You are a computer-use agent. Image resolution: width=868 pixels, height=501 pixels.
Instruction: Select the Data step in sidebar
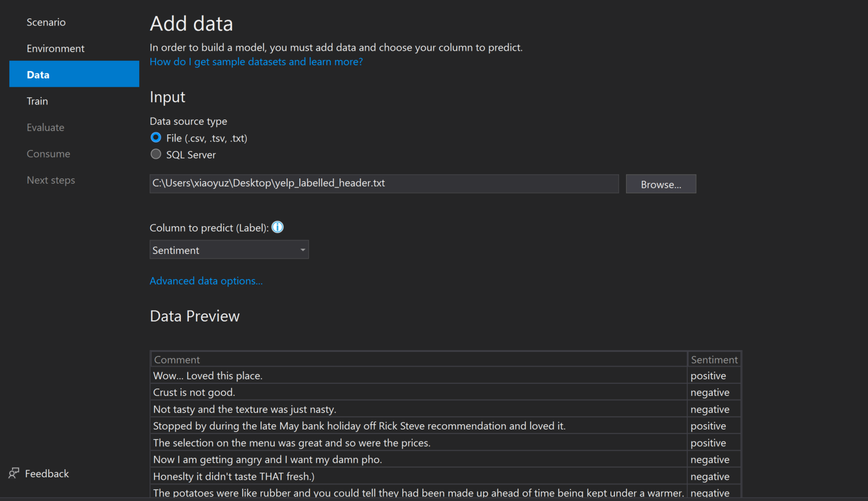[38, 74]
